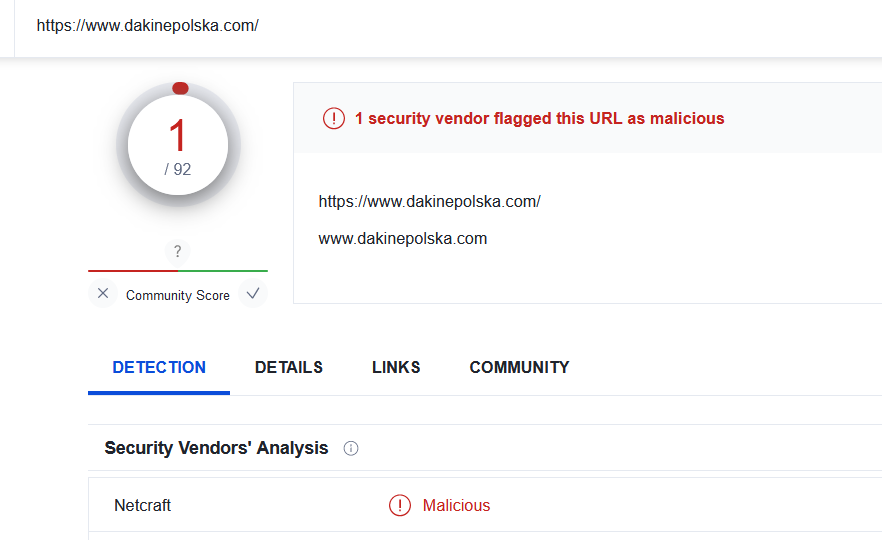The height and width of the screenshot is (540, 882).
Task: Click the red alert icon in the malicious banner
Action: [334, 118]
